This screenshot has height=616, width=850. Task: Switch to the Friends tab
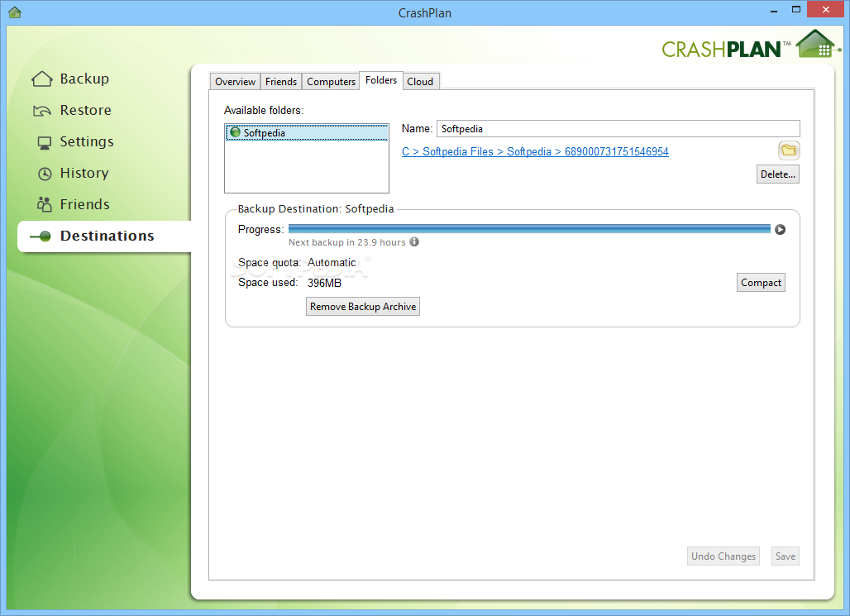[x=281, y=81]
